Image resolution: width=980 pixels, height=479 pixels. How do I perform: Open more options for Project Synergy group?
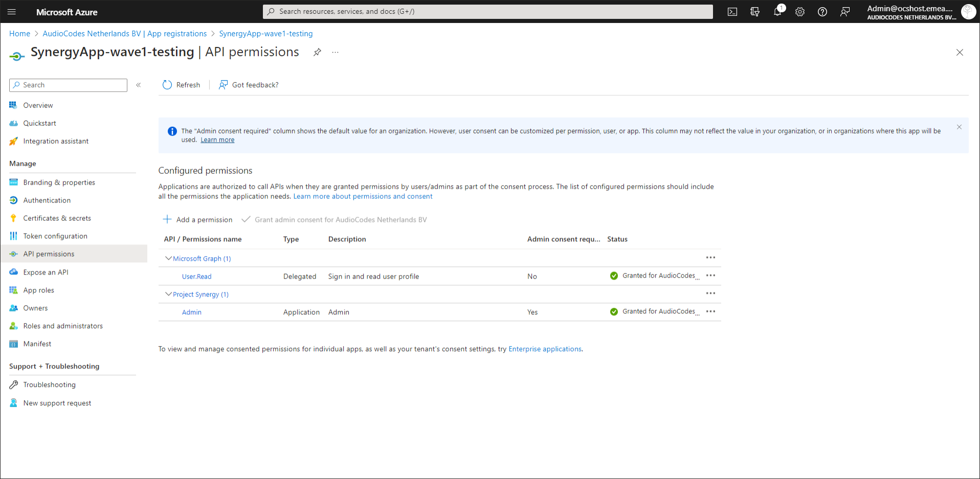(710, 293)
